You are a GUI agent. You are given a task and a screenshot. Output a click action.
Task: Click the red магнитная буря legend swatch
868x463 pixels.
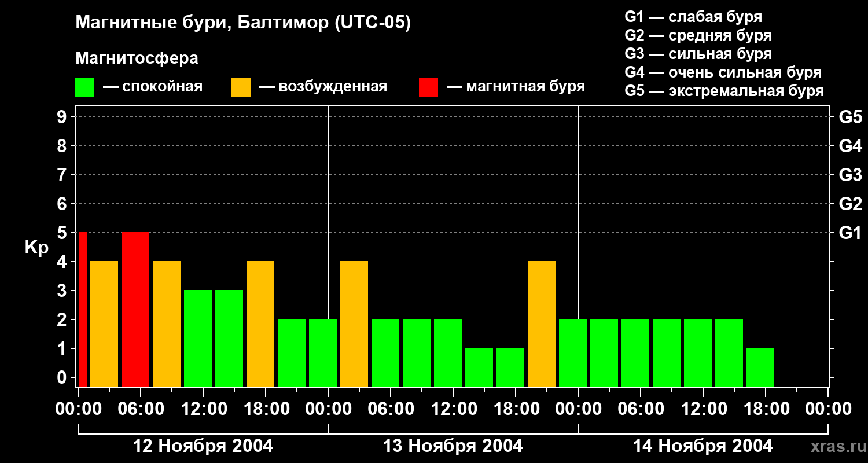click(428, 87)
